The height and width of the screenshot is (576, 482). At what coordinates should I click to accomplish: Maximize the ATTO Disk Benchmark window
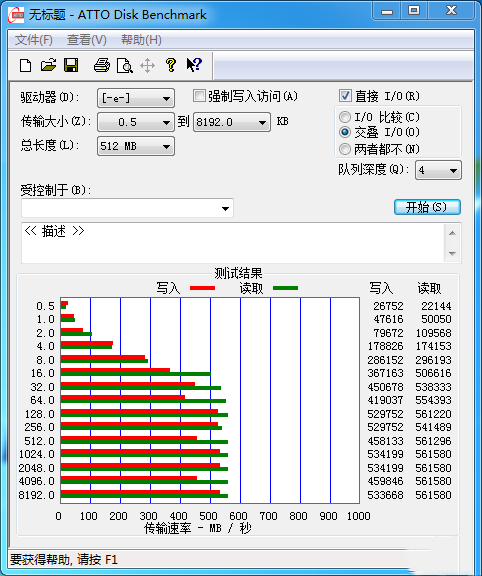coord(414,11)
